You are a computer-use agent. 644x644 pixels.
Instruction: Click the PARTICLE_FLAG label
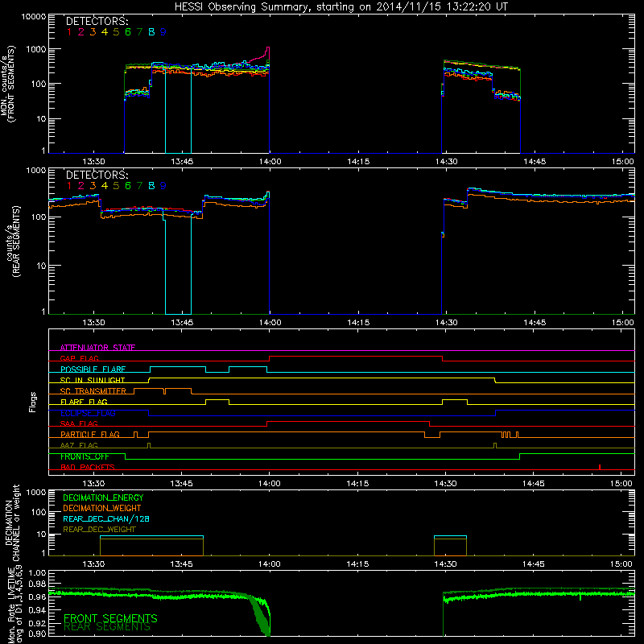coord(90,434)
